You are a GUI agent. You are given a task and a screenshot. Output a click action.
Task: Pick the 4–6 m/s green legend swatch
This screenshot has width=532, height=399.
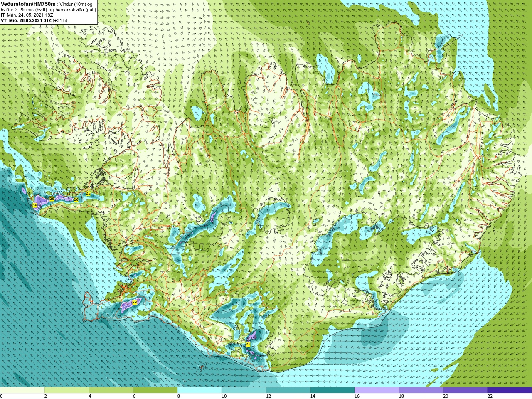tap(111, 390)
